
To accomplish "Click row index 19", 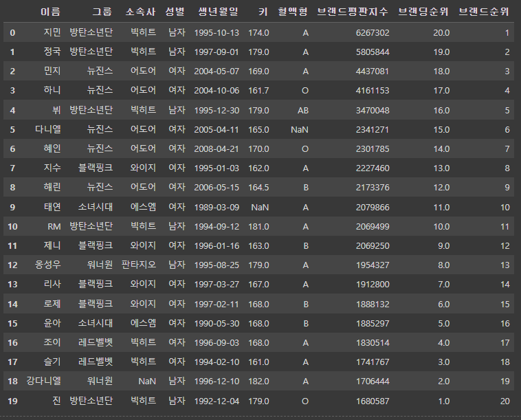I will pos(12,401).
